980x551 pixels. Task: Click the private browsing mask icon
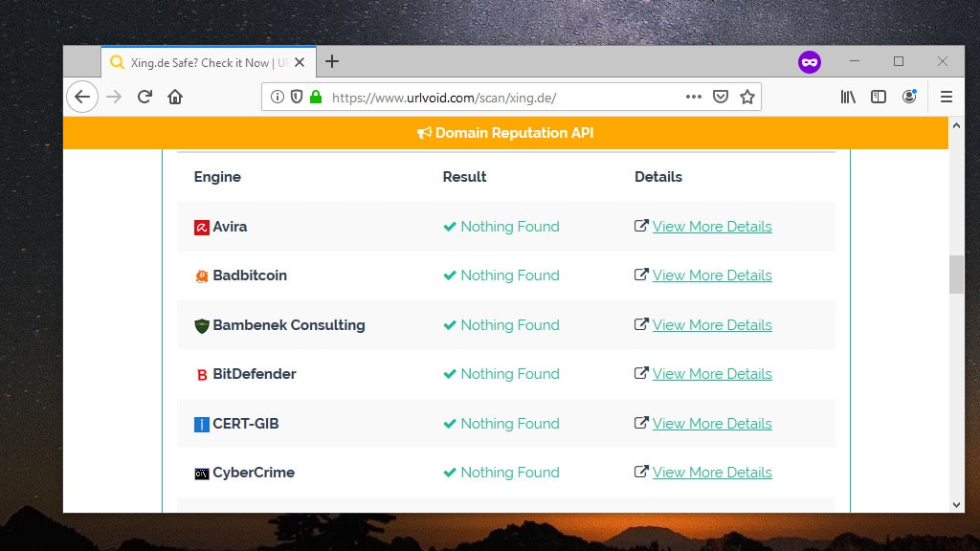pyautogui.click(x=810, y=62)
